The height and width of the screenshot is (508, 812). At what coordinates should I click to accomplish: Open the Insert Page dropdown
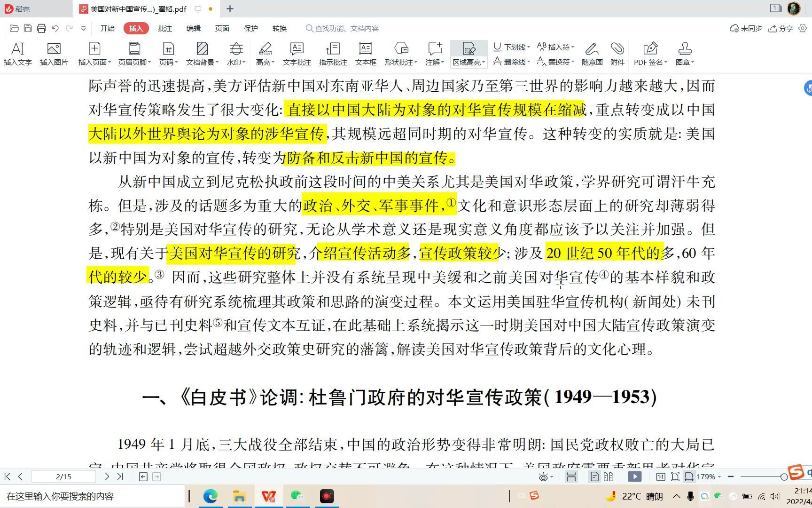click(94, 54)
